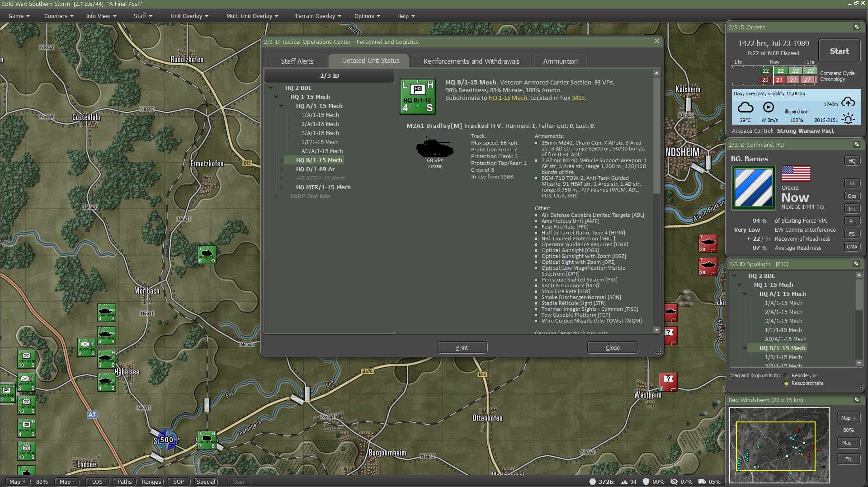Toggle the Special display button
The width and height of the screenshot is (868, 487).
pos(206,482)
